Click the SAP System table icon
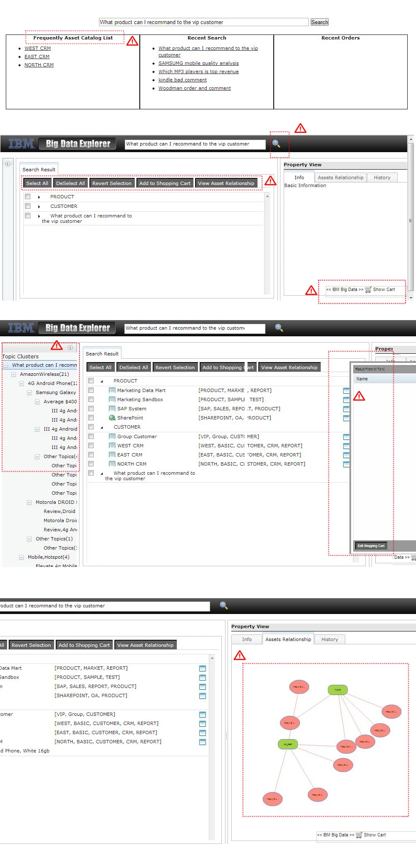Viewport: 416px width, 868px height. tap(112, 409)
